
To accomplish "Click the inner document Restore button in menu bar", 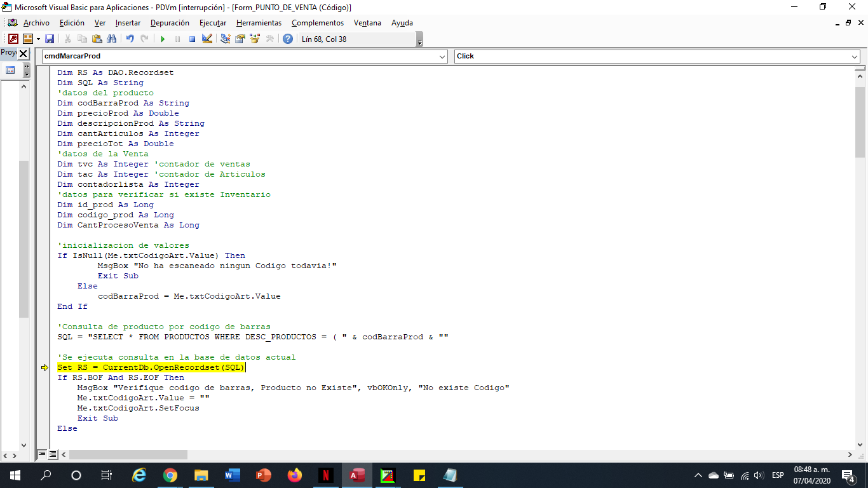I will (848, 23).
